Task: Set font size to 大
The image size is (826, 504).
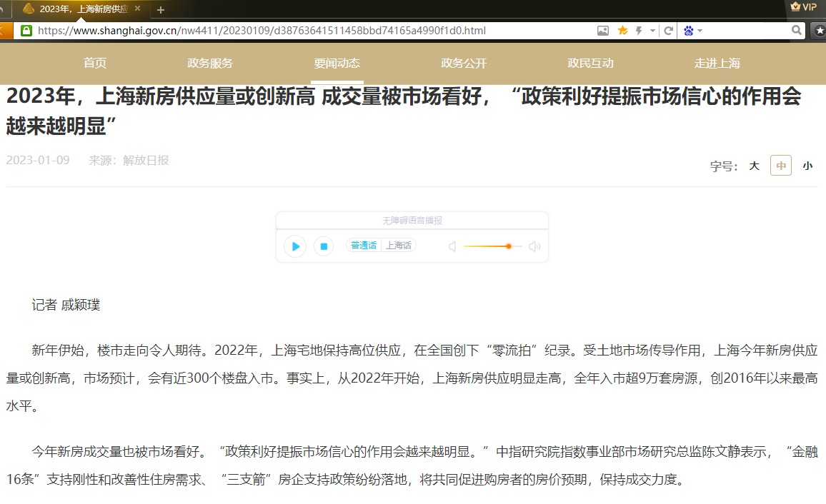Action: tap(754, 166)
